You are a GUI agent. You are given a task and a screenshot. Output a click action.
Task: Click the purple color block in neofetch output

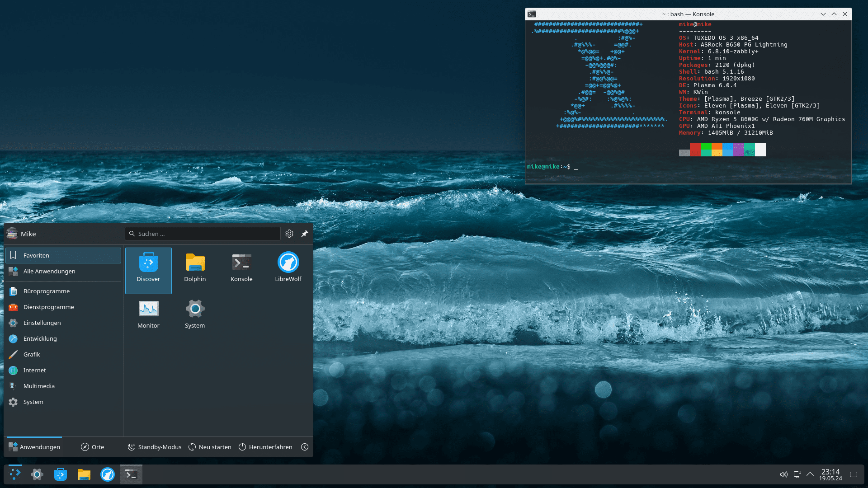tap(739, 150)
